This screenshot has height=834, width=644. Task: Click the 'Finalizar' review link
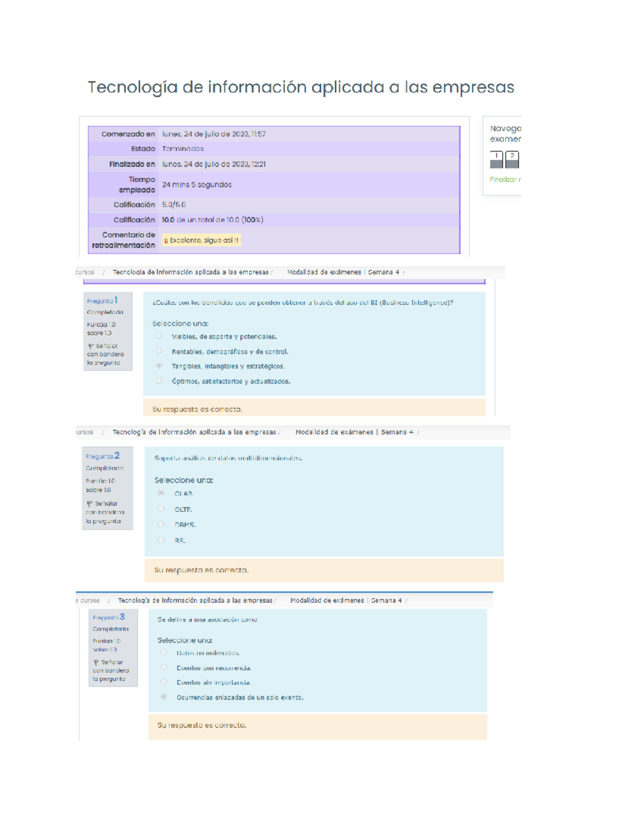click(504, 180)
